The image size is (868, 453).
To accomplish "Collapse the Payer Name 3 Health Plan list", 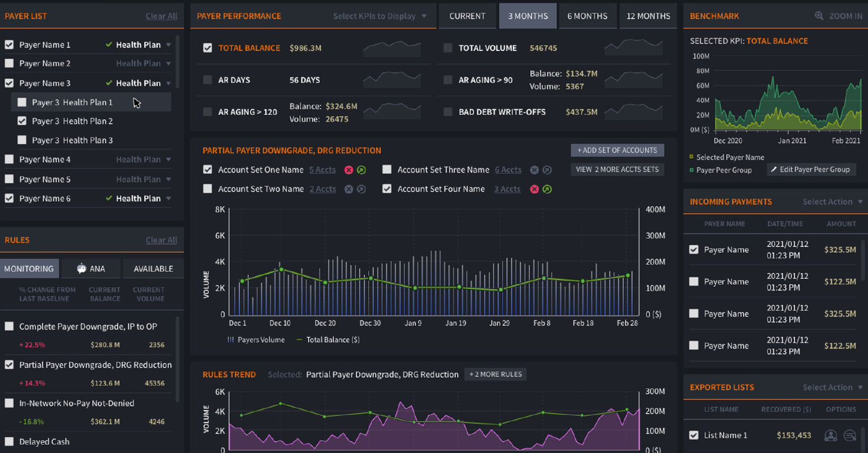I will tap(169, 83).
